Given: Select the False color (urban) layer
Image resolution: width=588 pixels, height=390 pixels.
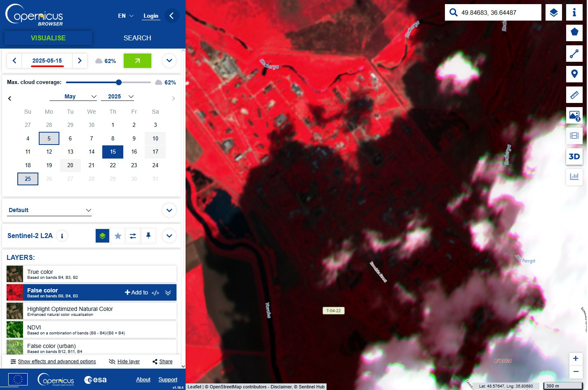Looking at the screenshot, I should tap(92, 347).
